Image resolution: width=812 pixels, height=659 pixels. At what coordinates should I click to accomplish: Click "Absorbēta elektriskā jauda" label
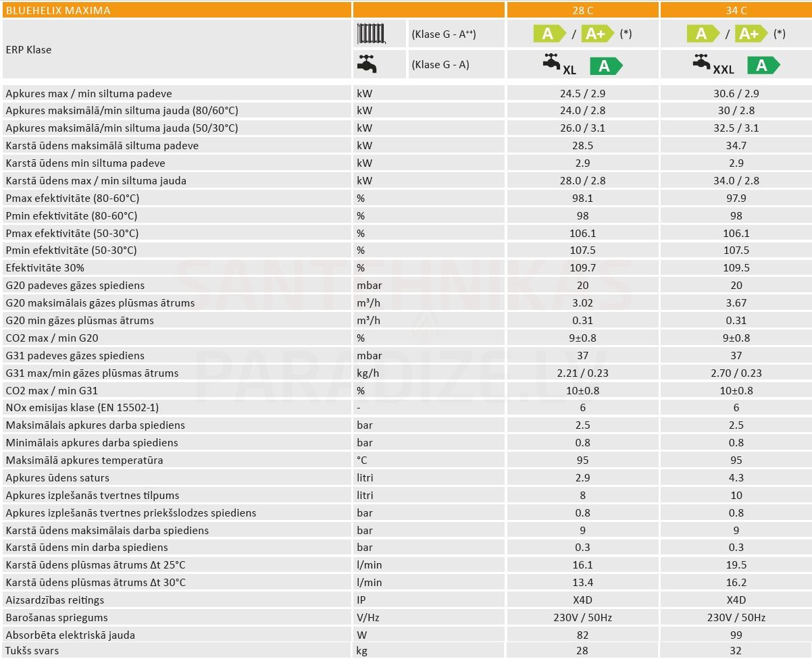pyautogui.click(x=70, y=635)
